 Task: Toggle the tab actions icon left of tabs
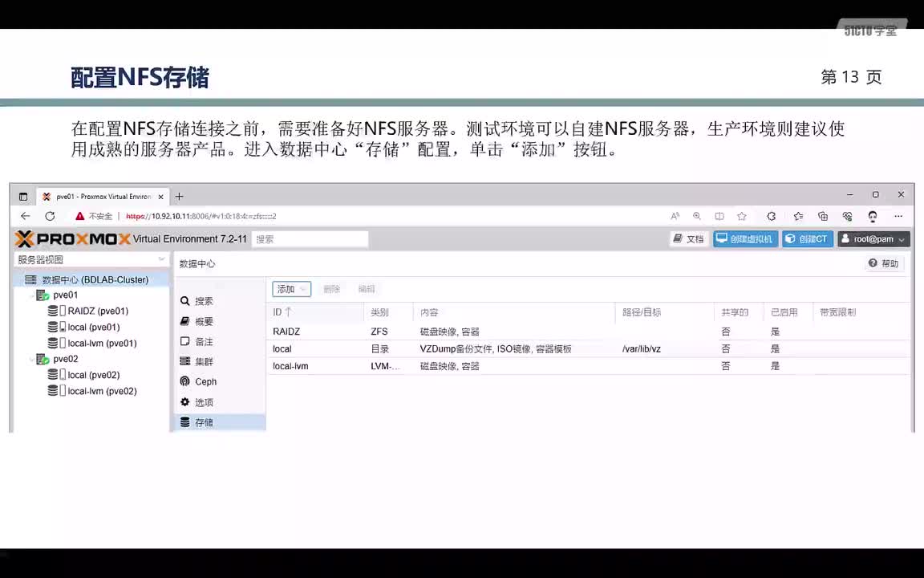23,197
